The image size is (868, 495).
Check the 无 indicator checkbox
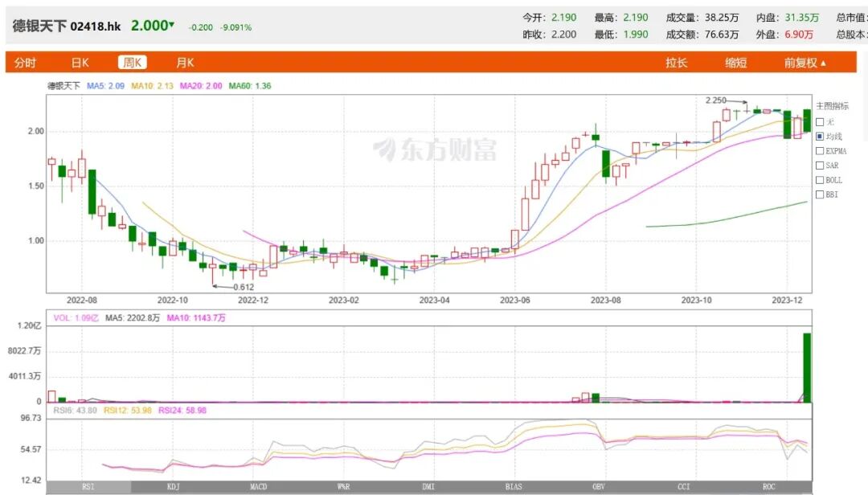tap(820, 122)
